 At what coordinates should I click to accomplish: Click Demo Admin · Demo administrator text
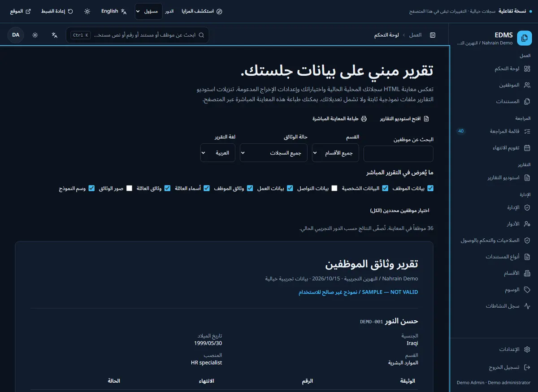point(494,383)
